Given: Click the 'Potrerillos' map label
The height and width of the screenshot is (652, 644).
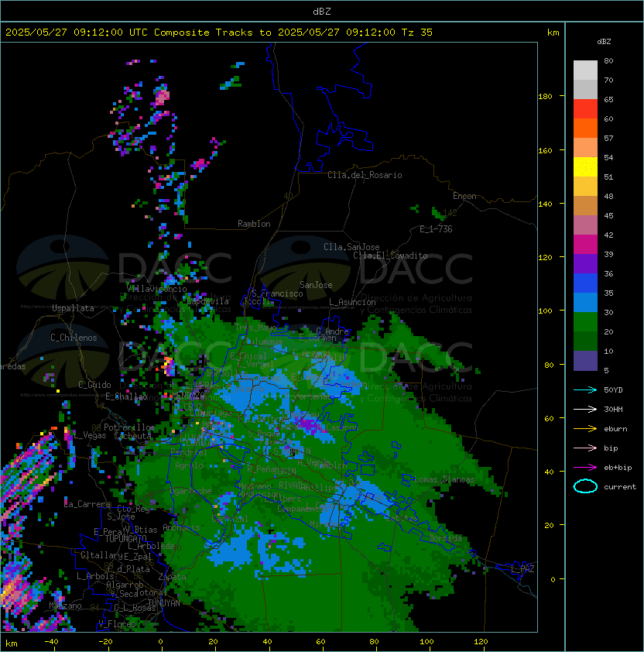Looking at the screenshot, I should 129,427.
